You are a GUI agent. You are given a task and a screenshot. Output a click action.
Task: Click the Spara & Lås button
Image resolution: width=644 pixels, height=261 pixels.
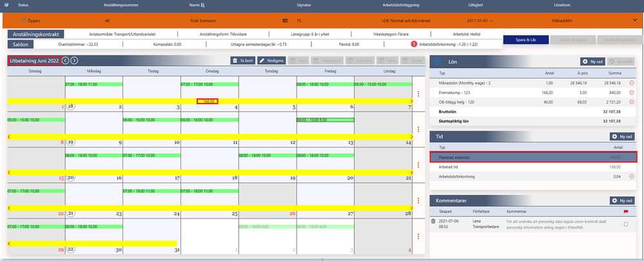(526, 40)
